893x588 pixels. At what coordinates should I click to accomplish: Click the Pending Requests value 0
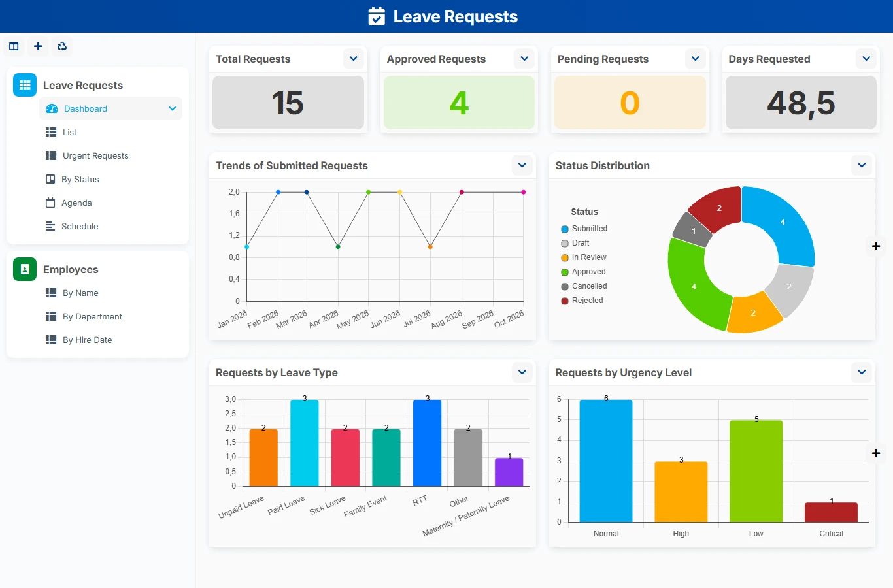click(x=630, y=103)
